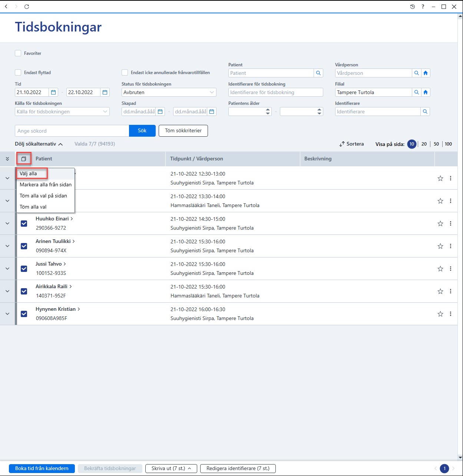Uncheck the Arinen Tuulikki row checkbox
This screenshot has height=476, width=463.
(24, 246)
